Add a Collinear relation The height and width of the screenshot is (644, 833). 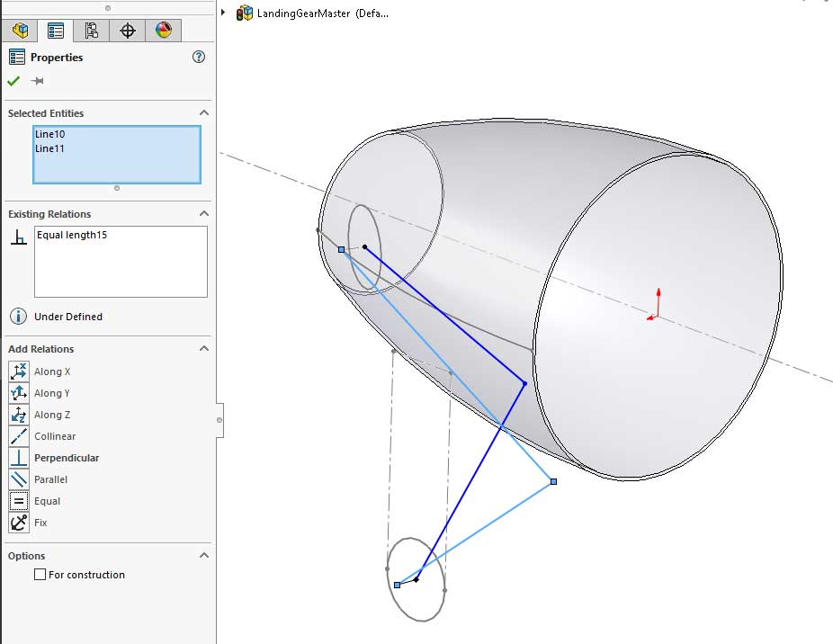19,436
